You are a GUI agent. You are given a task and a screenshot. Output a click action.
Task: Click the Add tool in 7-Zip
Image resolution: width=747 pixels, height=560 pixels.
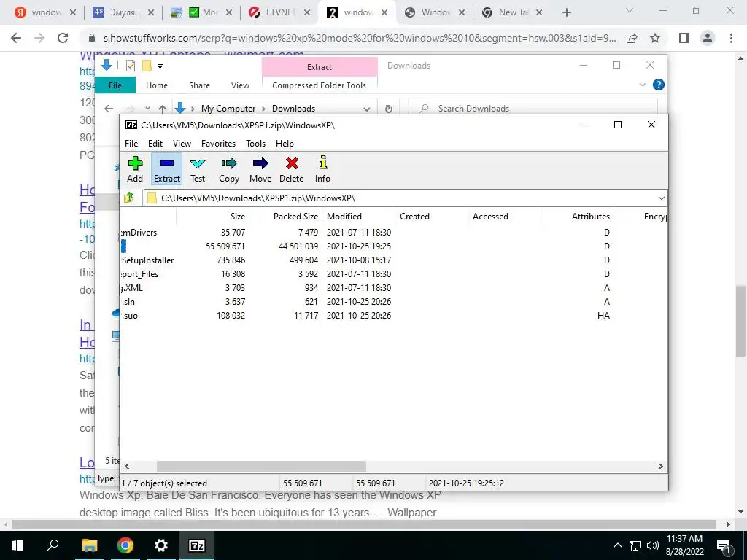point(135,169)
